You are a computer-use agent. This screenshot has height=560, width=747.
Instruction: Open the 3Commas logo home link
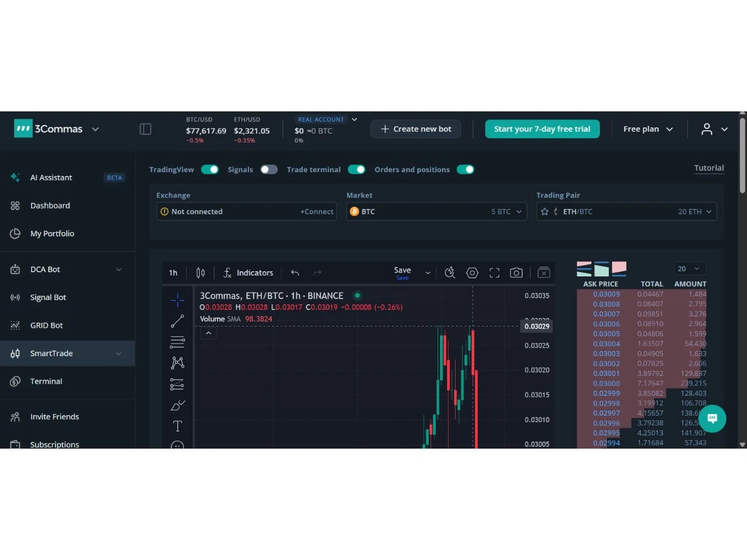point(48,129)
